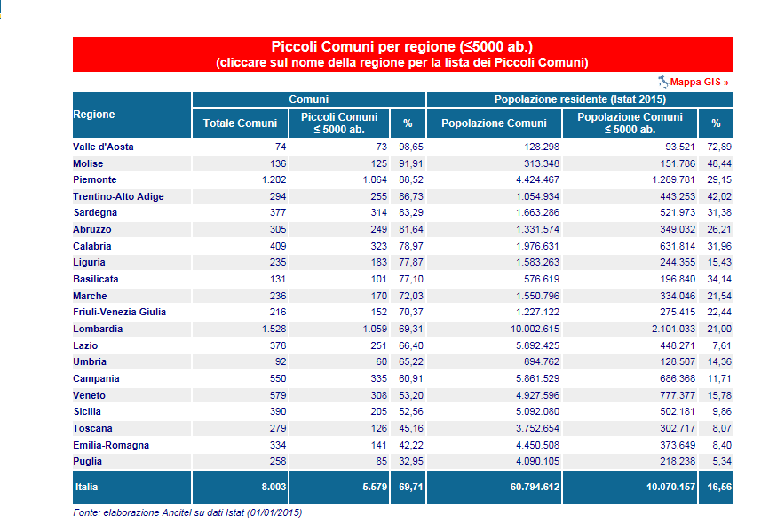The image size is (769, 532).
Task: Click Lombardia's 1.528 total comuni value
Action: point(274,329)
